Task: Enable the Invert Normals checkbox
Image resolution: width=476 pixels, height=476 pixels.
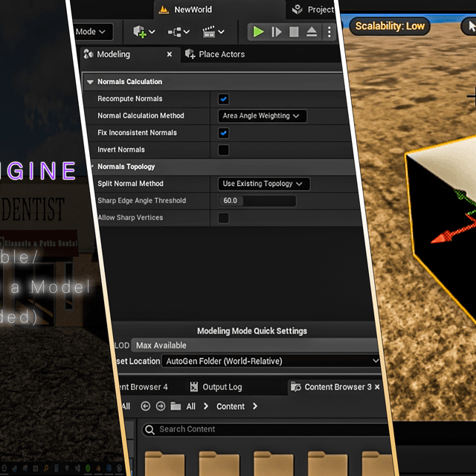Action: 223,150
